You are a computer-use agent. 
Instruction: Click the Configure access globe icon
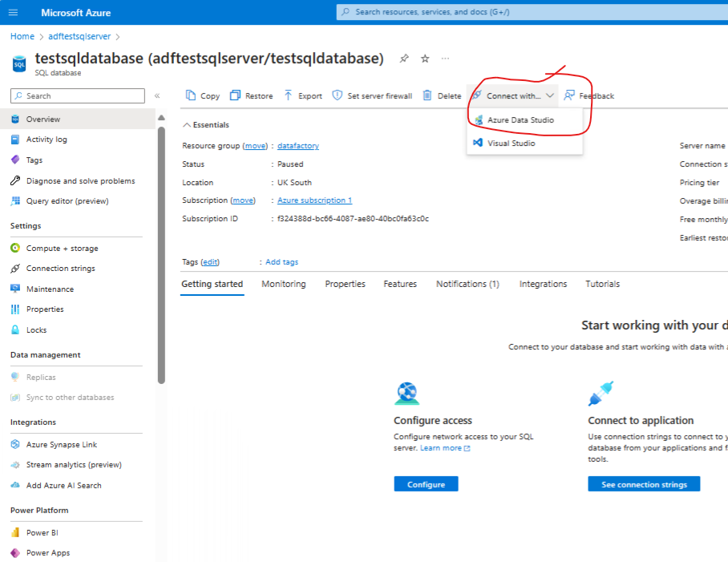407,394
